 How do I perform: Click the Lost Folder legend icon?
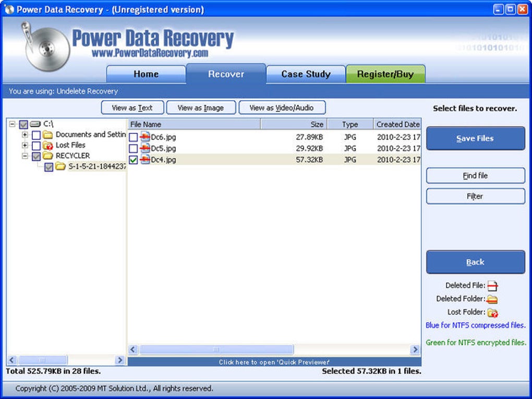click(x=492, y=312)
